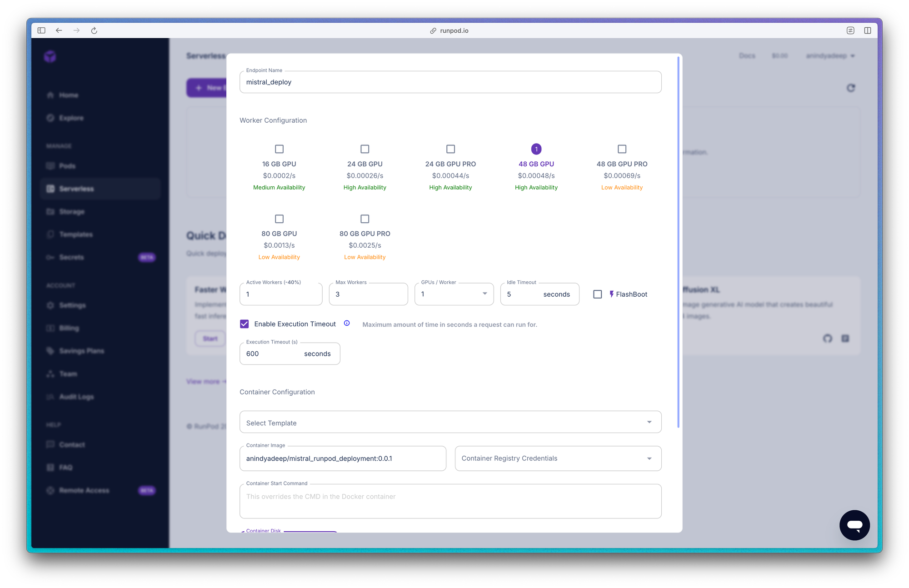Image resolution: width=909 pixels, height=588 pixels.
Task: Click the mistral_deploy endpoint name field
Action: point(450,82)
